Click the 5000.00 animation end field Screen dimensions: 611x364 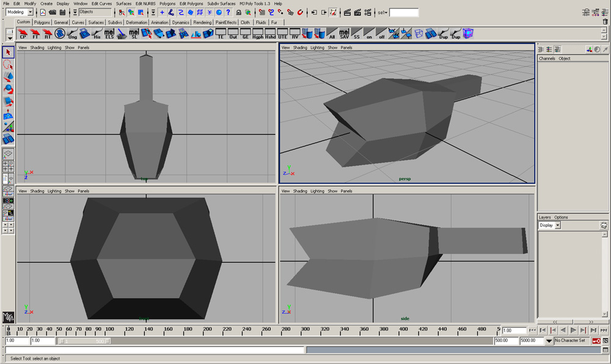coord(531,341)
